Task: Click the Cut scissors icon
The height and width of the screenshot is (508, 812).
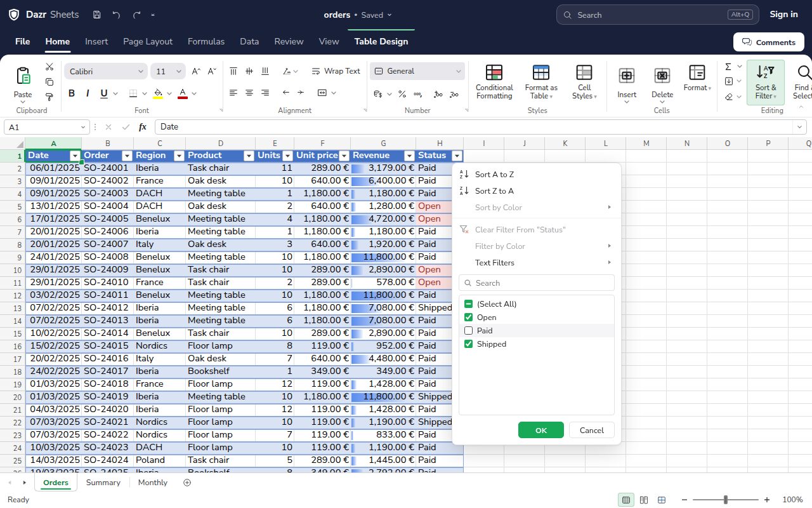Action: tap(49, 67)
